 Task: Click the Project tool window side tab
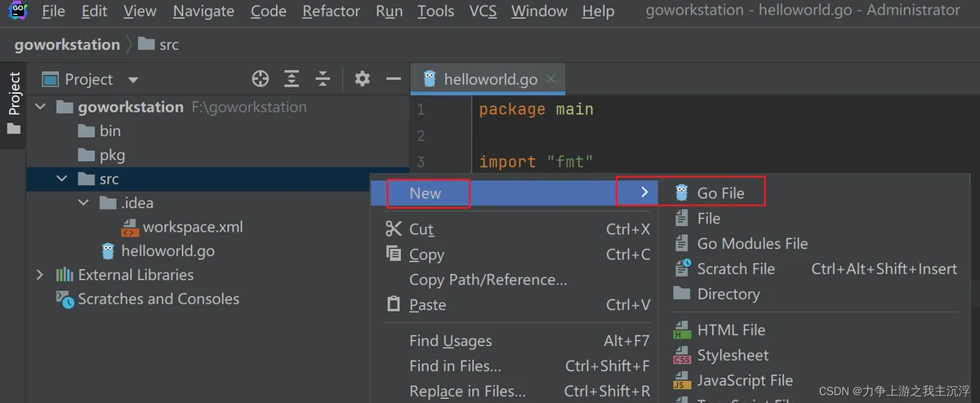pos(14,103)
